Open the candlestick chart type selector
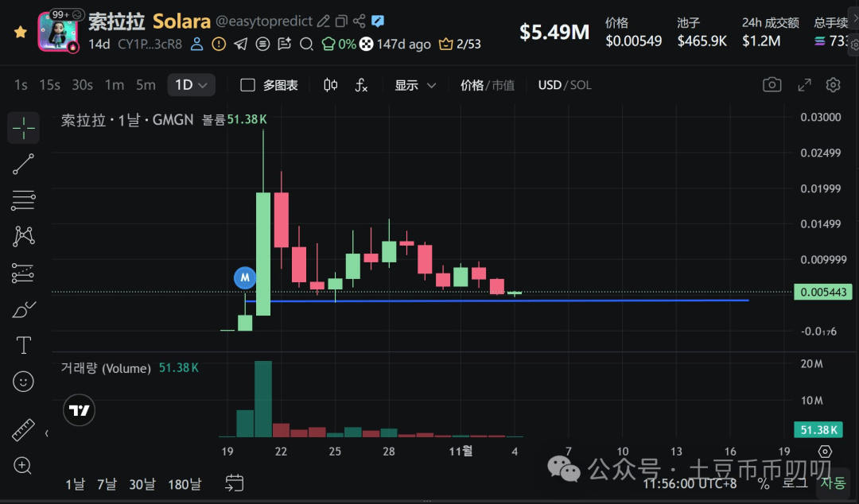859x504 pixels. (330, 85)
